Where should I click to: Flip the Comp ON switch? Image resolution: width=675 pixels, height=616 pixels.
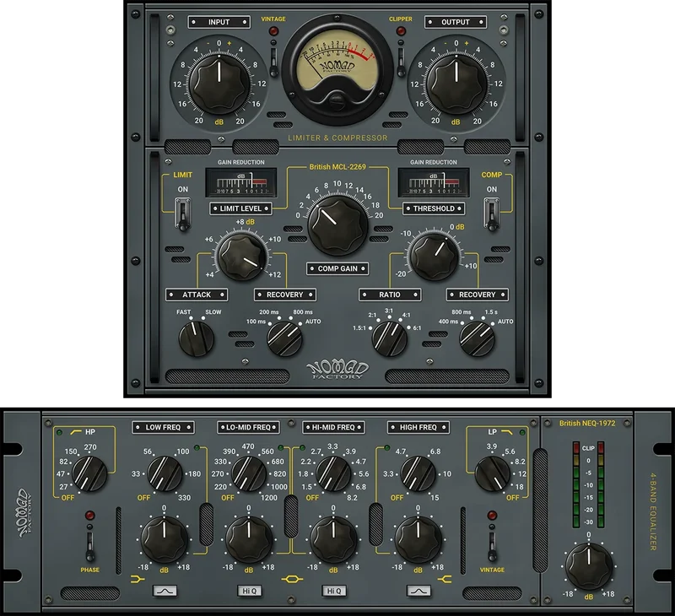[x=492, y=214]
